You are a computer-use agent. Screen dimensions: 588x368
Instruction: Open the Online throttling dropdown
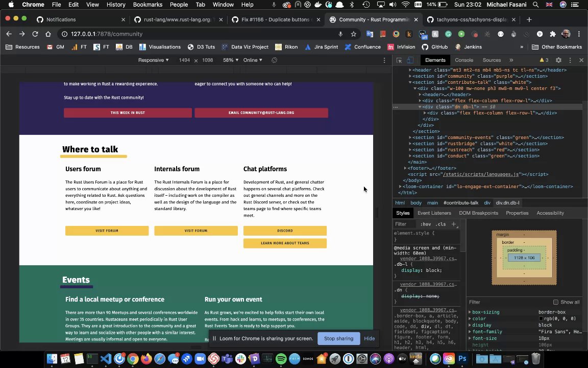pyautogui.click(x=252, y=60)
